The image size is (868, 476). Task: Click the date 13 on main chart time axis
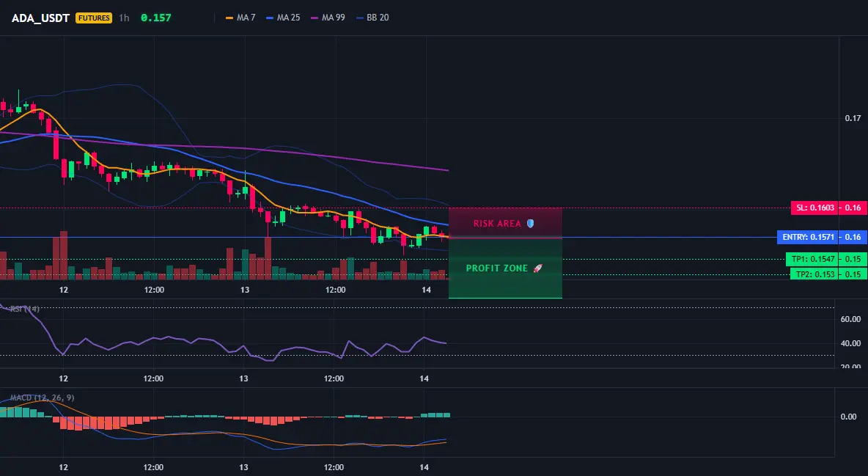(x=245, y=290)
